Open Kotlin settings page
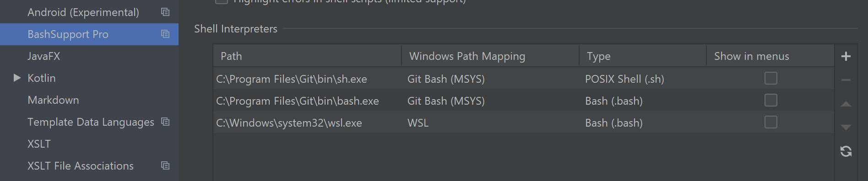 (x=41, y=78)
